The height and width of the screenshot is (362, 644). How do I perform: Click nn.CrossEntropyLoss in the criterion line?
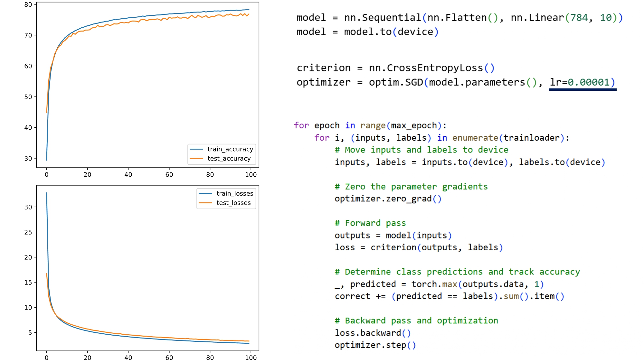[x=426, y=68]
